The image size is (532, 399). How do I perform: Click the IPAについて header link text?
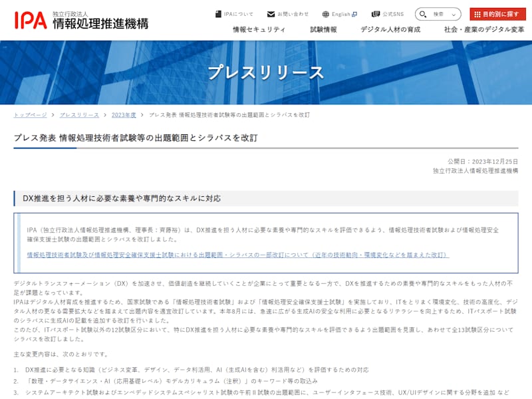[x=238, y=14]
